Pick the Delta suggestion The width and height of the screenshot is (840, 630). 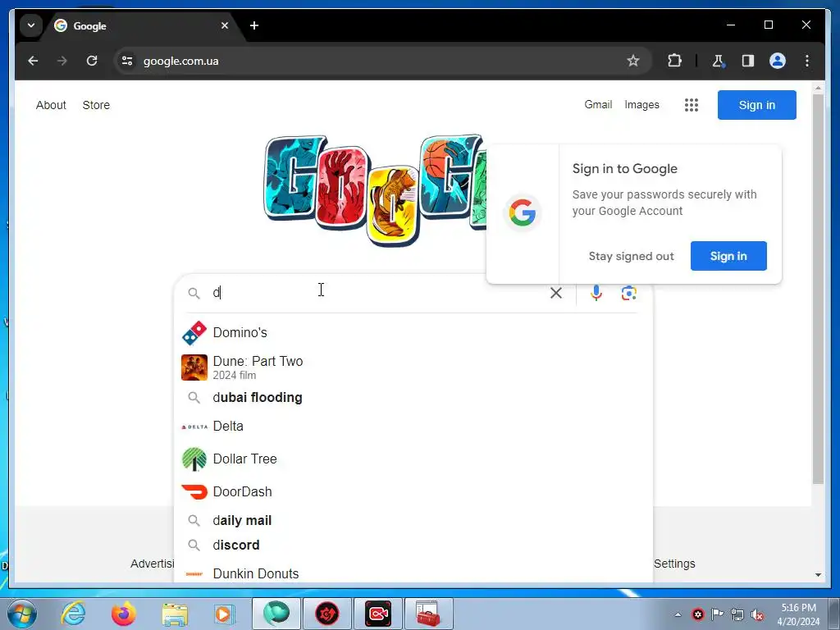pos(413,427)
